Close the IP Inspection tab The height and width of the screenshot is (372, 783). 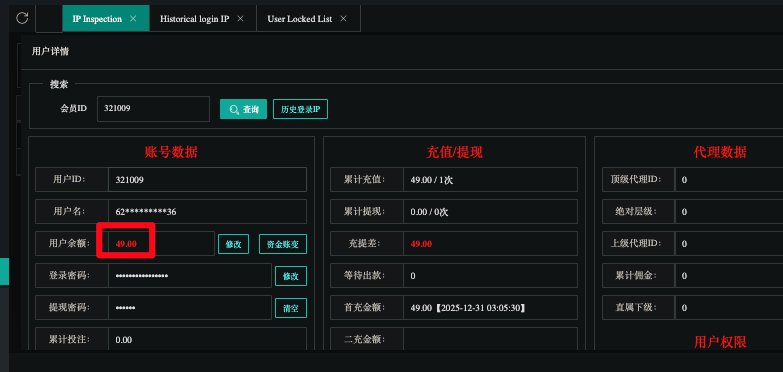(x=133, y=18)
